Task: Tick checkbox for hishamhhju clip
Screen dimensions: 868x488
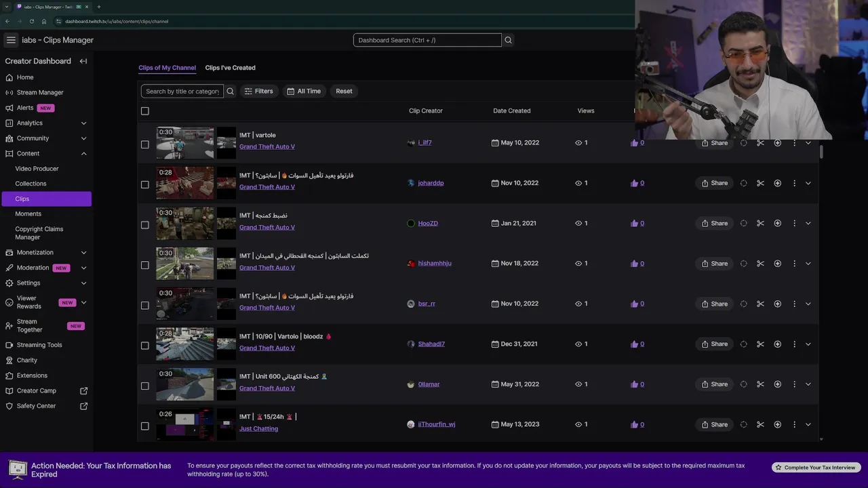Action: point(144,265)
